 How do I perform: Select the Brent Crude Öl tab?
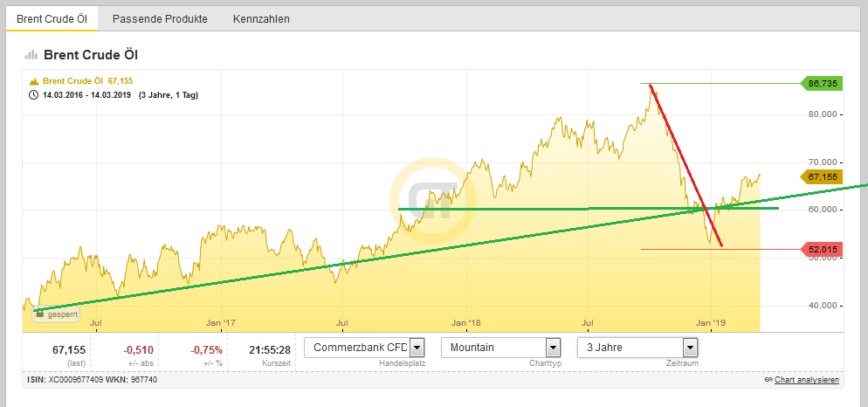click(x=52, y=19)
